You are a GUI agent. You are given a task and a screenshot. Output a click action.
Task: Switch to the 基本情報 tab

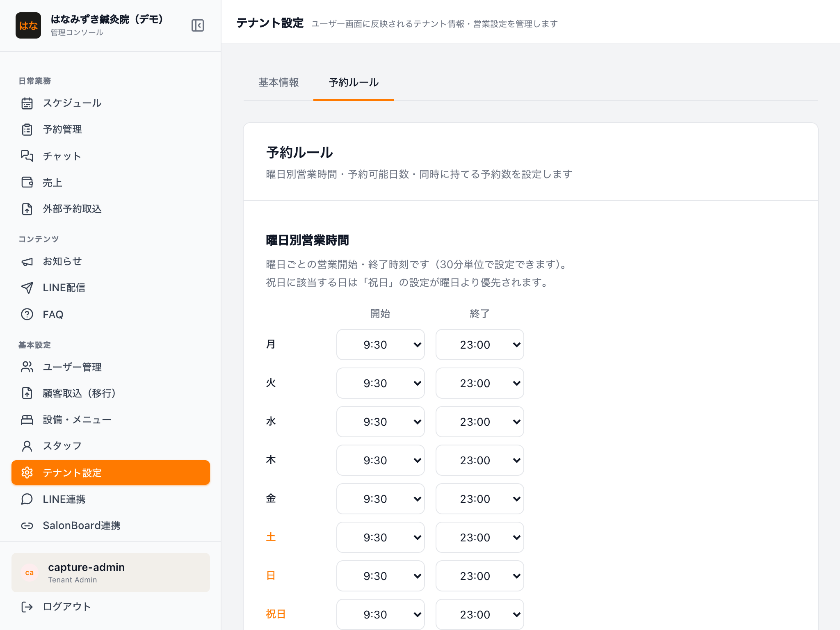pyautogui.click(x=278, y=82)
